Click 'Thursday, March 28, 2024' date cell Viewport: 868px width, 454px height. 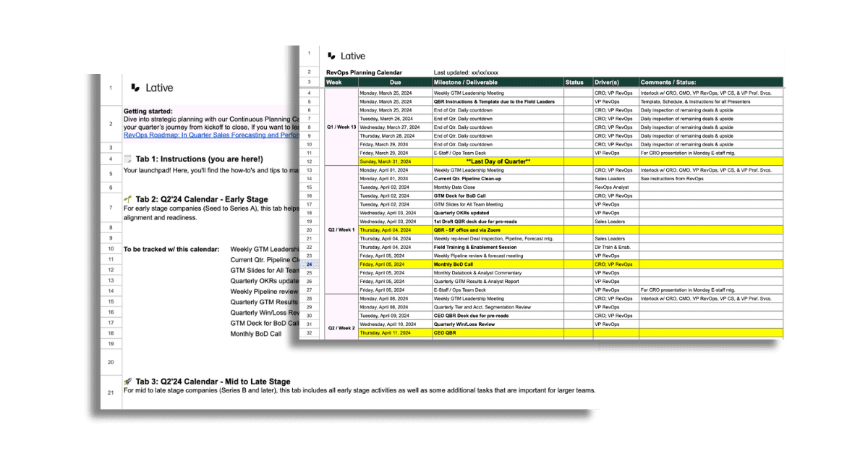pyautogui.click(x=394, y=136)
